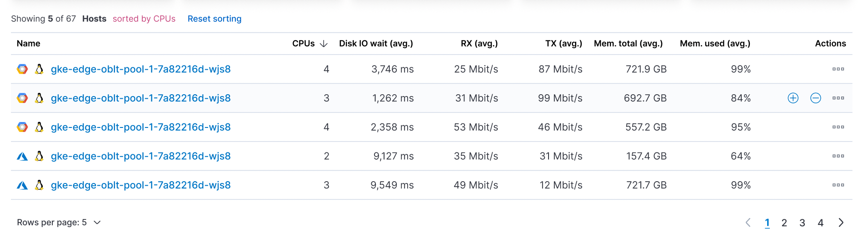Open actions menu for first host row
Image resolution: width=868 pixels, height=244 pixels.
click(x=838, y=69)
